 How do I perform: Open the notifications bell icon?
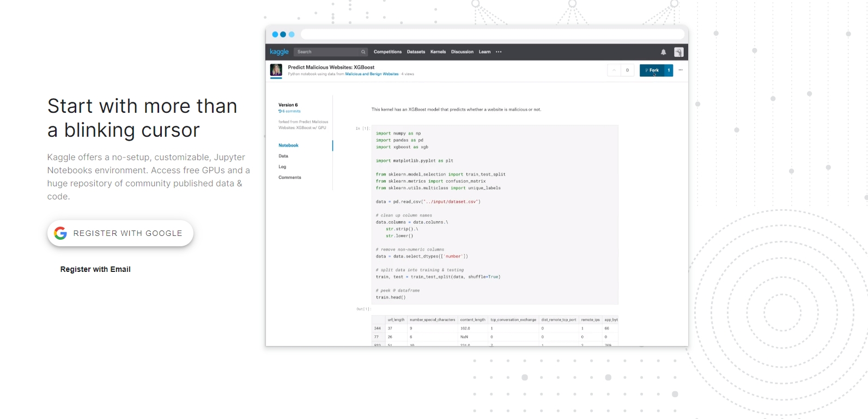[x=663, y=52]
